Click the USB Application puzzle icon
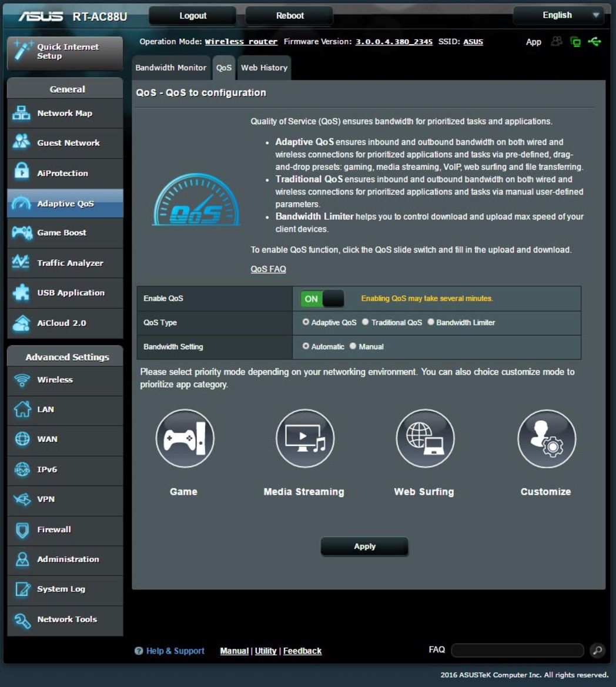The height and width of the screenshot is (687, 616). 21,292
